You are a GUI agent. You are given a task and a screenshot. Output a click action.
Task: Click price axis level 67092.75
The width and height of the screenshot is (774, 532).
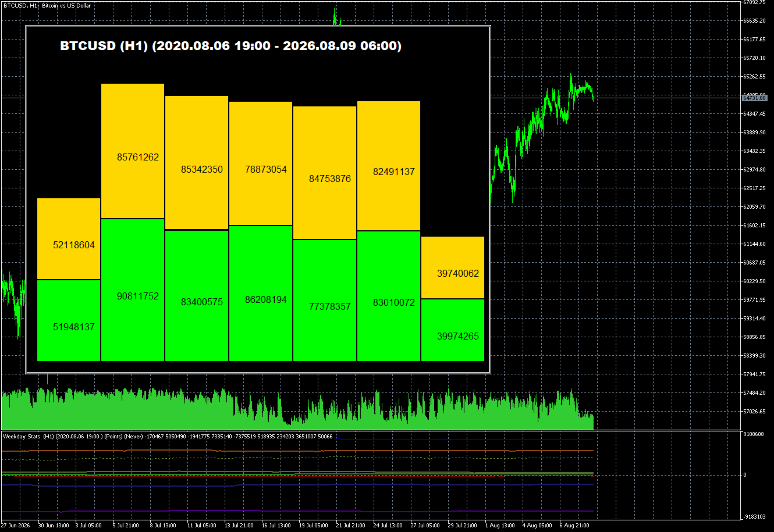pyautogui.click(x=754, y=2)
